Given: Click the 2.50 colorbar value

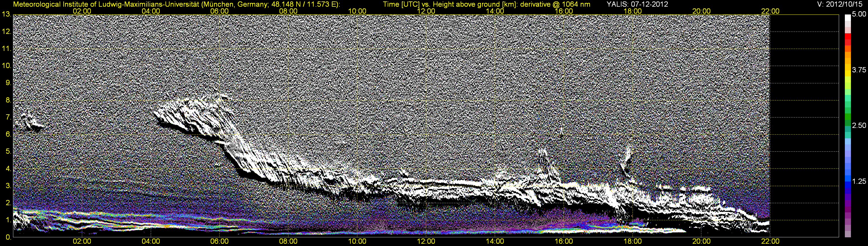Looking at the screenshot, I should click(x=859, y=125).
